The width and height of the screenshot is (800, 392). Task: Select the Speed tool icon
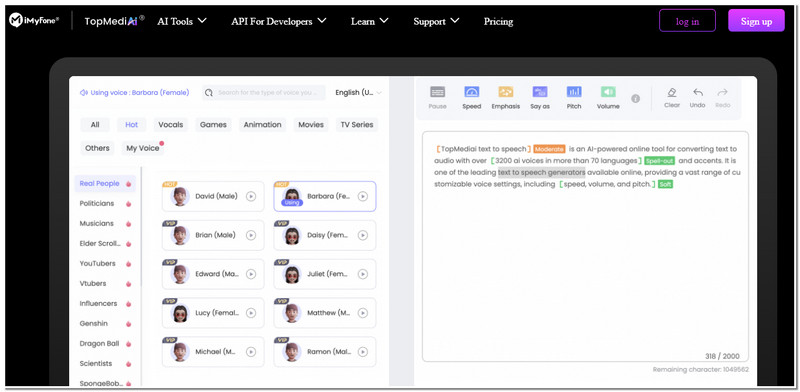pyautogui.click(x=471, y=92)
